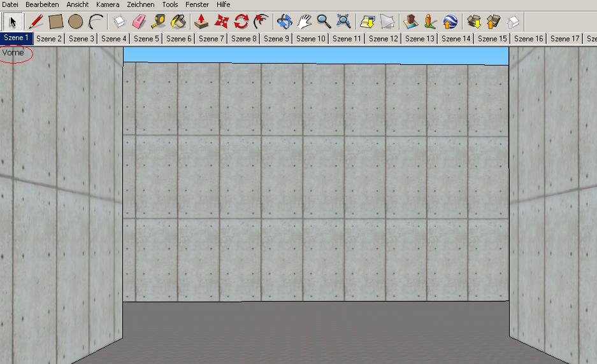
Task: Switch to the Szene 5 tab
Action: coord(147,39)
